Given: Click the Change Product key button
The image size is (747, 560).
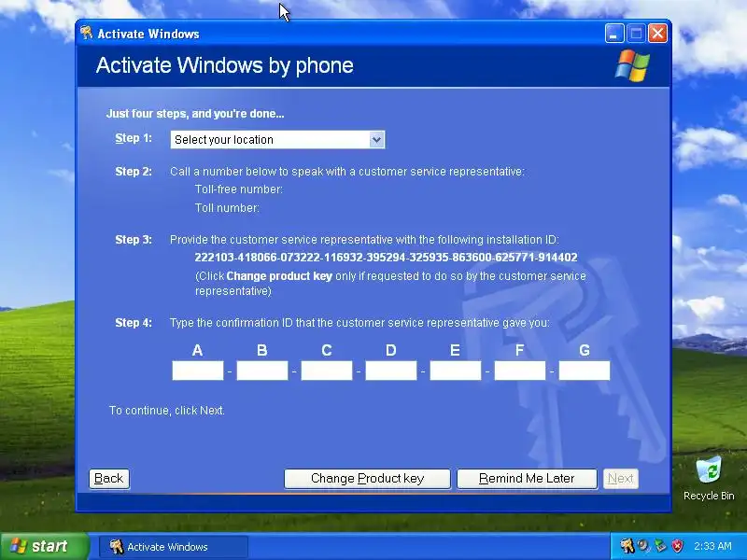Looking at the screenshot, I should pos(367,479).
